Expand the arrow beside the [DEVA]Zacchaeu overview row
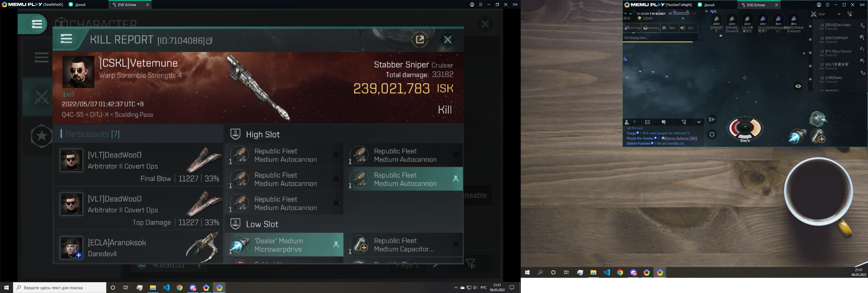 pos(810,26)
